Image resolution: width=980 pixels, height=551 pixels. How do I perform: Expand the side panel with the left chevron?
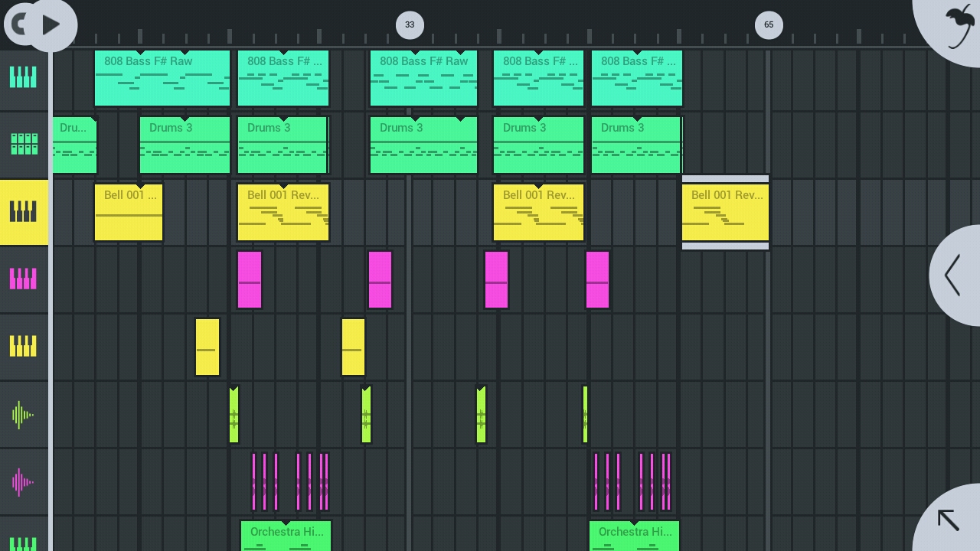pyautogui.click(x=954, y=275)
